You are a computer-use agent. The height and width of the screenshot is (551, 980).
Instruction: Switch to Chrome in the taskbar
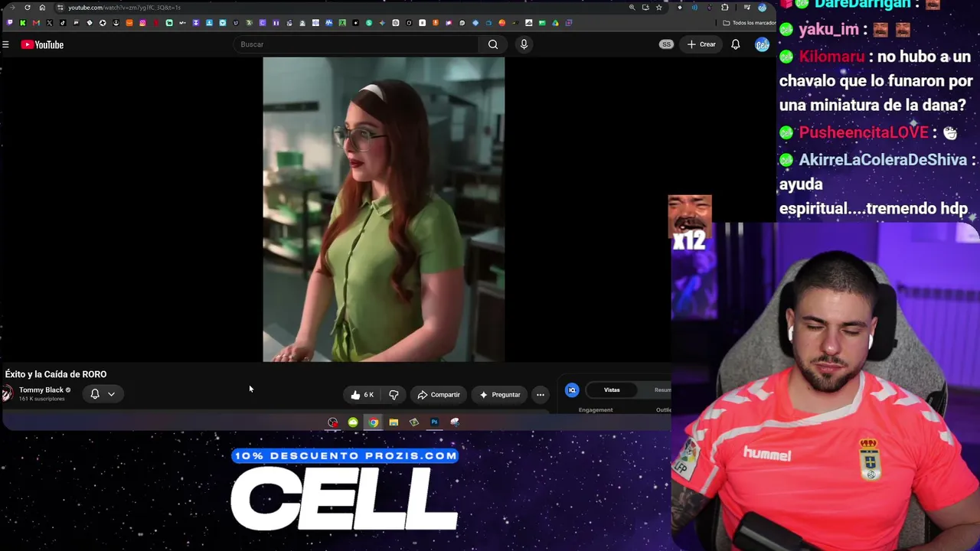373,422
